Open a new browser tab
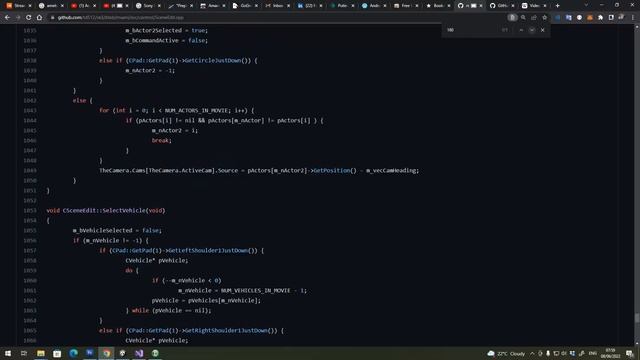Image resolution: width=640 pixels, height=360 pixels. coord(558,6)
